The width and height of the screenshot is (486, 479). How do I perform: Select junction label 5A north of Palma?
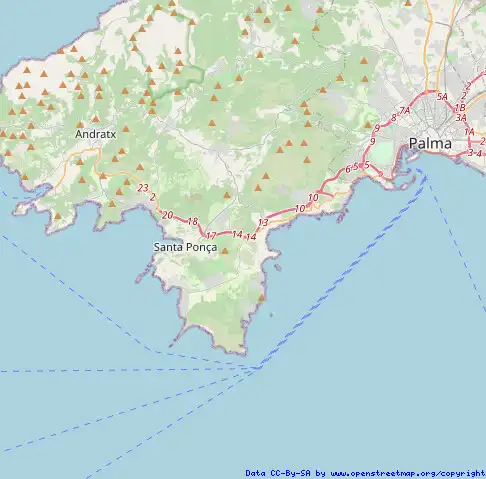[442, 97]
